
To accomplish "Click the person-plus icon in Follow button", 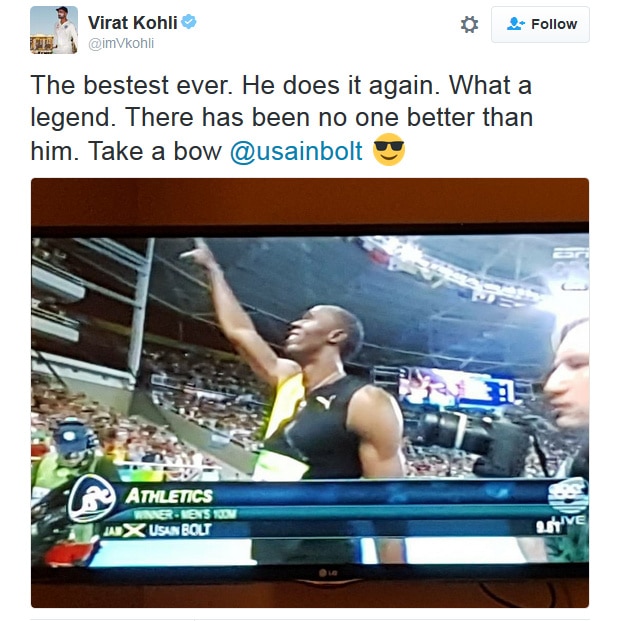I will tap(516, 24).
